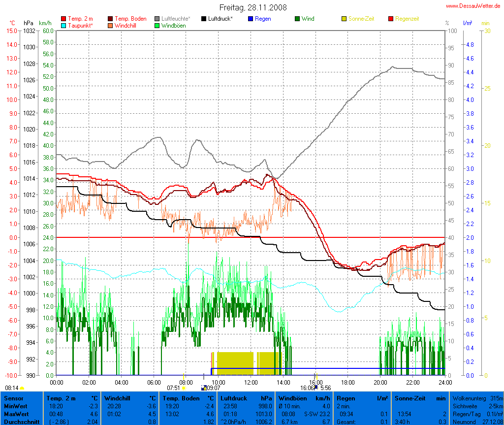Click the dark green Wind legend square
The height and width of the screenshot is (425, 504).
297,19
